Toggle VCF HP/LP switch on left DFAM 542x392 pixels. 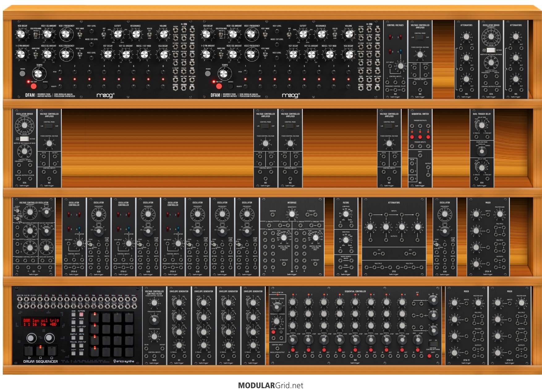click(104, 35)
